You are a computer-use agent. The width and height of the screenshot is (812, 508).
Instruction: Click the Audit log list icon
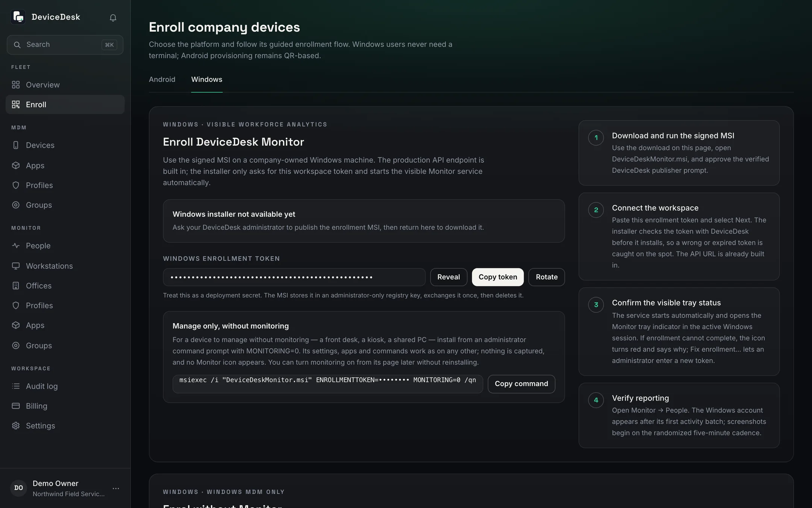(x=16, y=386)
